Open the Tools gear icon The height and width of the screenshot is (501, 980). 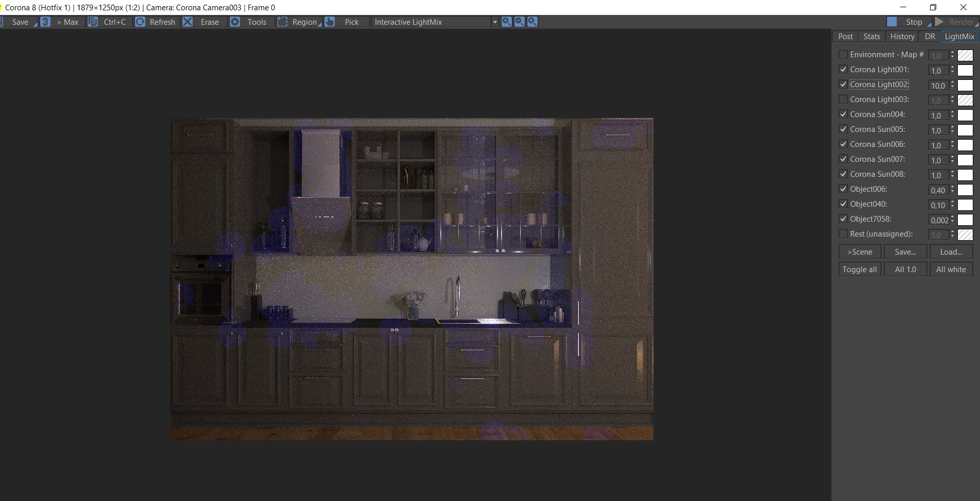pos(235,22)
